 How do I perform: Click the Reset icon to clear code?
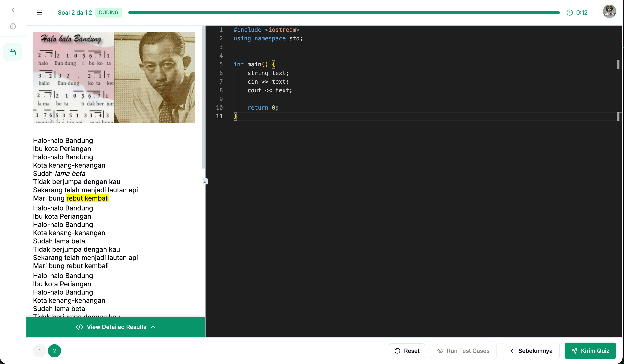397,351
